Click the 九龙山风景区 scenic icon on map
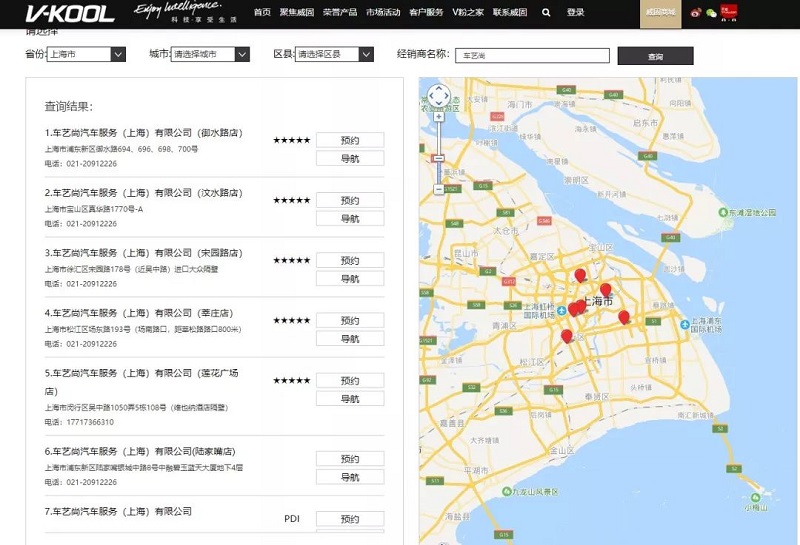 coord(507,491)
